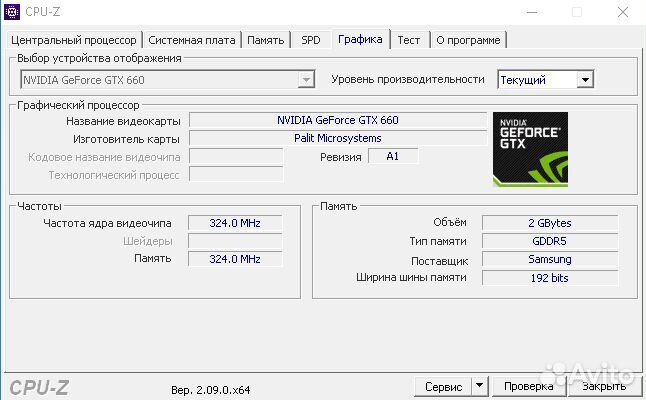Expand the display device selection dropdown
Viewport: 646px width, 400px height.
(307, 79)
